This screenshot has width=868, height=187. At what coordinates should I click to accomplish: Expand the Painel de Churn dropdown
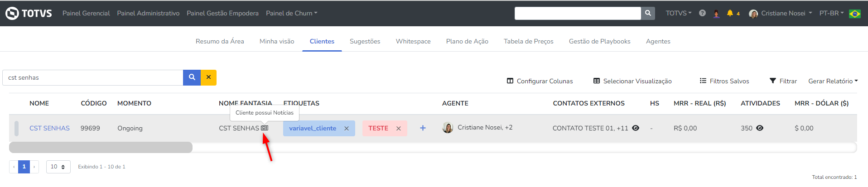point(291,13)
